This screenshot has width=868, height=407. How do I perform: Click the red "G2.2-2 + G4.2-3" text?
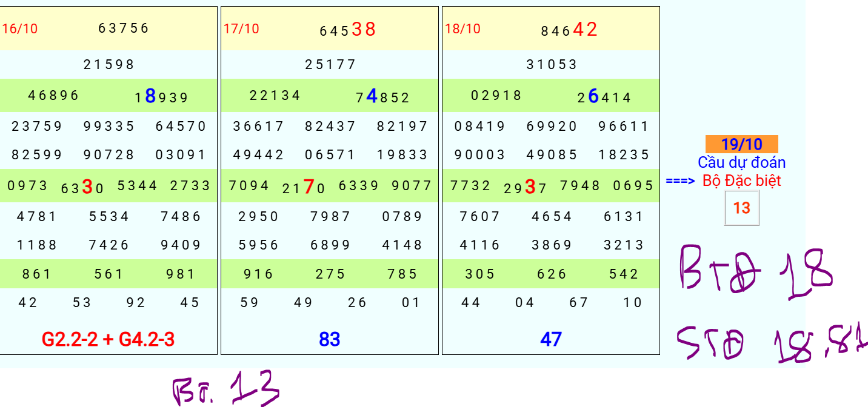(x=108, y=339)
